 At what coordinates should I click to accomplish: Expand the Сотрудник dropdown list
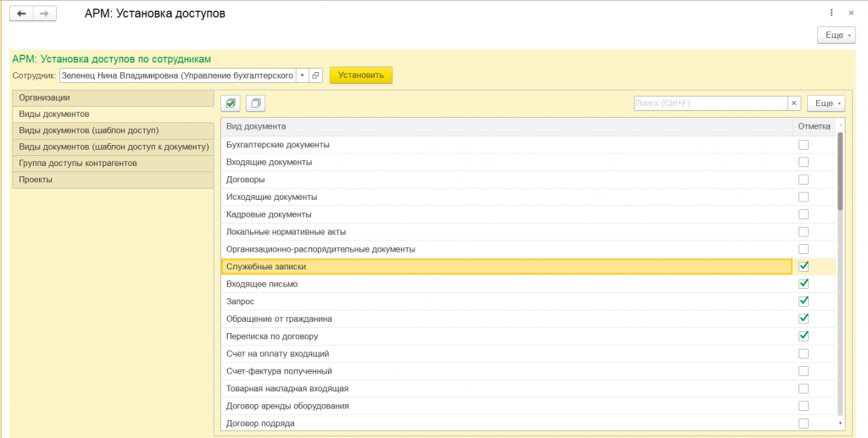(303, 75)
